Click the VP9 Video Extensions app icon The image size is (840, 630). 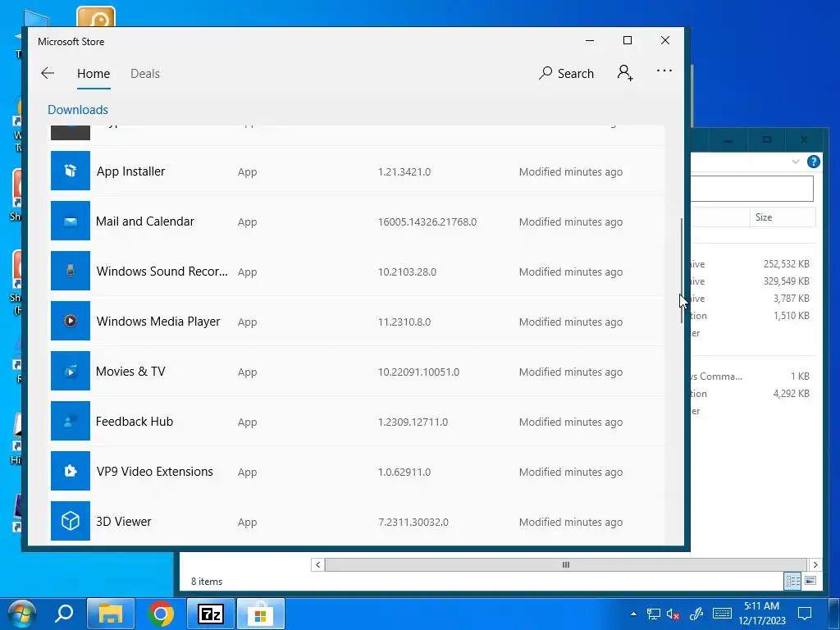tap(71, 471)
